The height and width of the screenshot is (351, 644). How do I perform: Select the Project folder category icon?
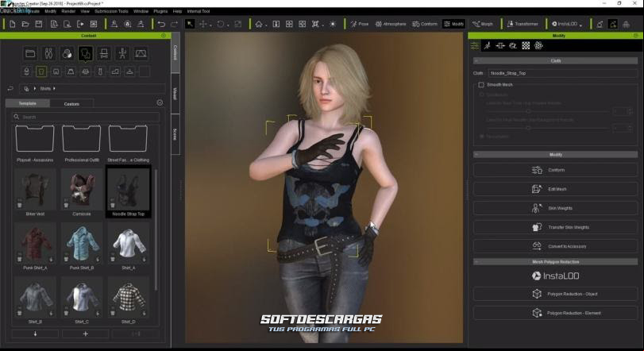(x=30, y=54)
